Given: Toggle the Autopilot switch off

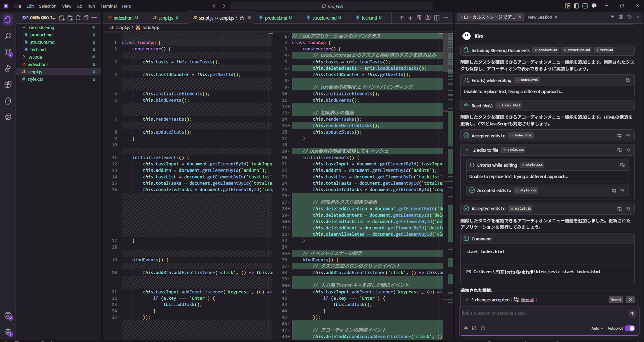Looking at the screenshot, I should point(630,328).
